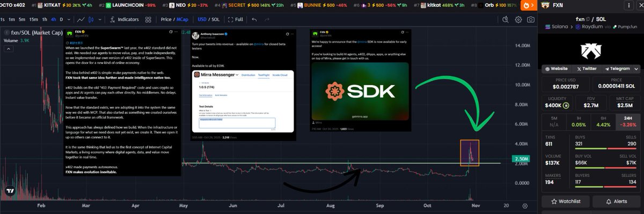This screenshot has height=214, width=644.
Task: Expand more social links chevron
Action: pos(636,69)
